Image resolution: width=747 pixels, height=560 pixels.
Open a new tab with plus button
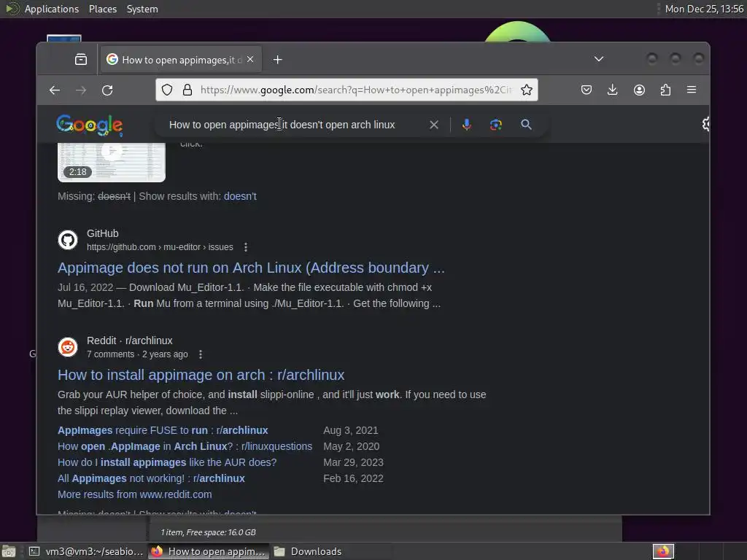coord(278,60)
